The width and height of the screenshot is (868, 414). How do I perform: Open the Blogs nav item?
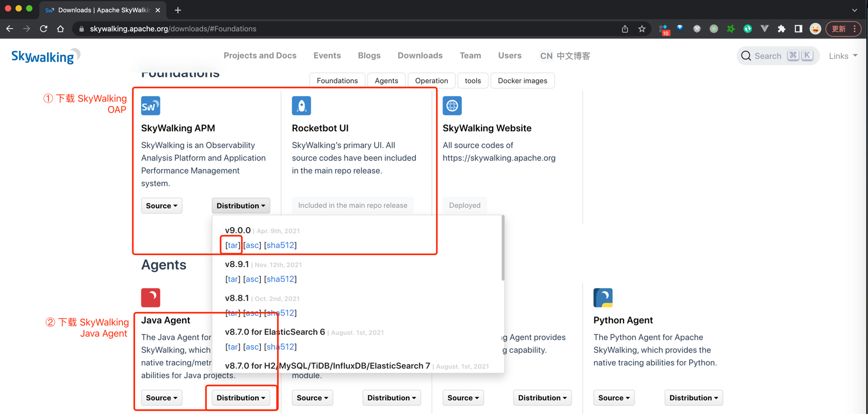tap(369, 56)
